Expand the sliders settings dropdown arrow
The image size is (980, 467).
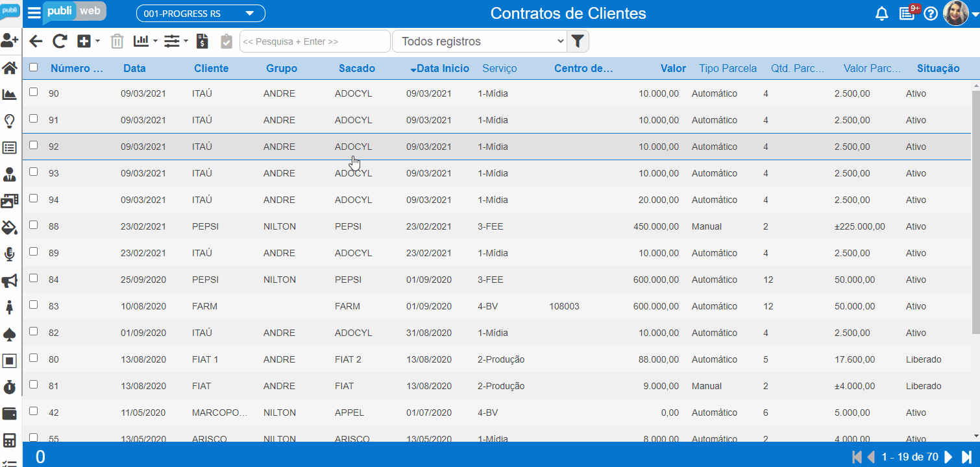pos(186,42)
